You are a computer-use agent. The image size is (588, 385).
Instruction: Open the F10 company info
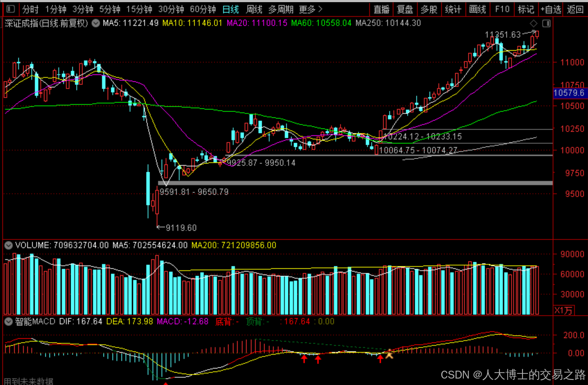(502, 9)
